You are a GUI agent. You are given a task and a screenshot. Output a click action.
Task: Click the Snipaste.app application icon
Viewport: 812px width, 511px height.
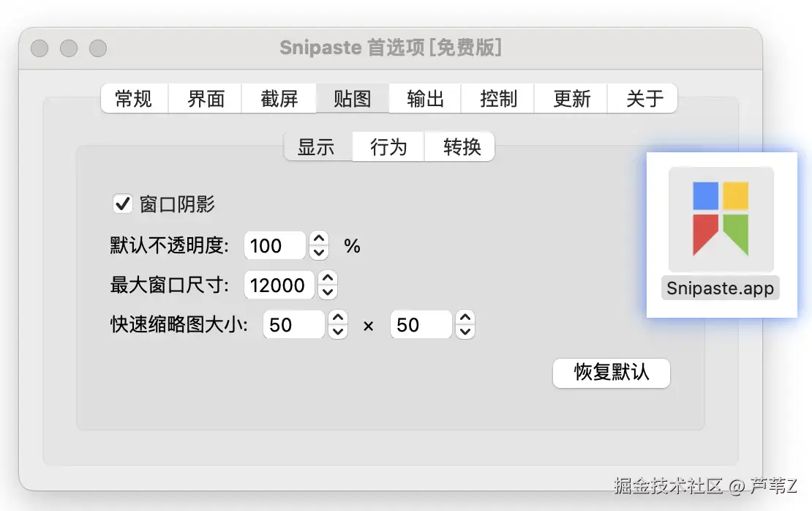pyautogui.click(x=721, y=220)
